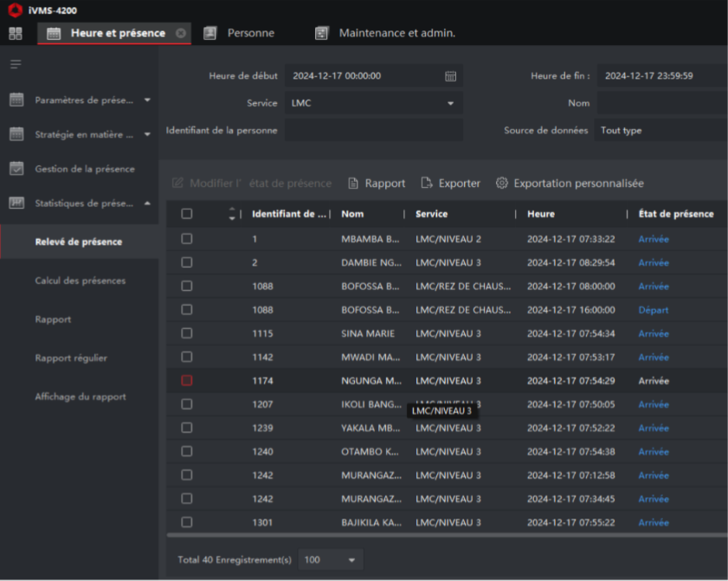The height and width of the screenshot is (581, 728).
Task: Tick the checkbox for MBAMBA row ID 1
Action: [x=187, y=239]
